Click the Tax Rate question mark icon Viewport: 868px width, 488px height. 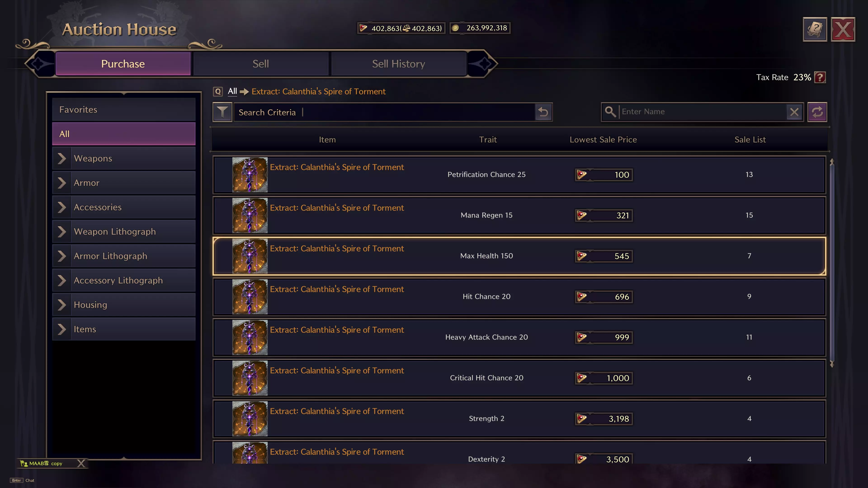pyautogui.click(x=820, y=77)
